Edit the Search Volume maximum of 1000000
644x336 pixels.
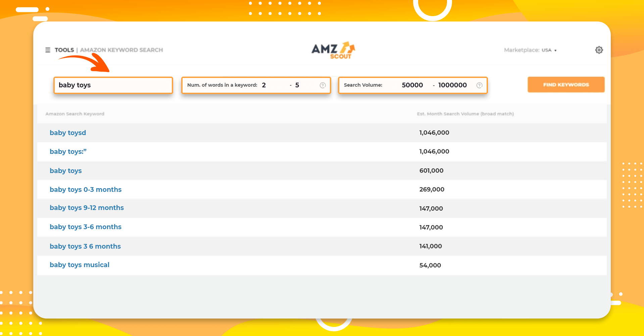(x=452, y=85)
